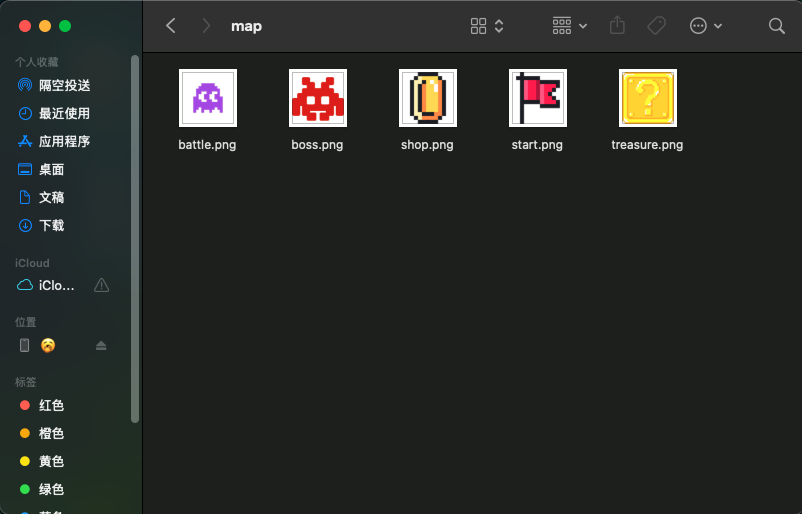Switch to icon grid view

[478, 26]
